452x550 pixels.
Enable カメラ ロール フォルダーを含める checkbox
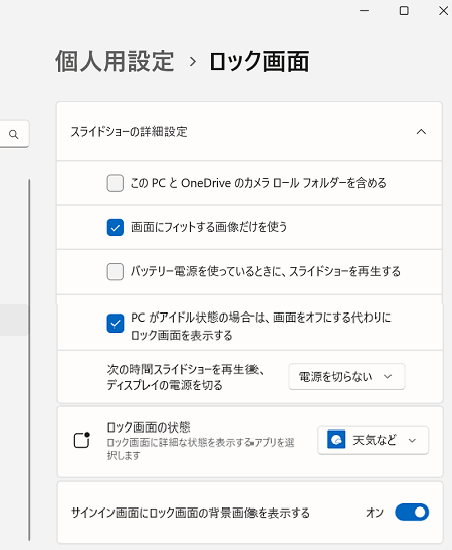click(115, 183)
